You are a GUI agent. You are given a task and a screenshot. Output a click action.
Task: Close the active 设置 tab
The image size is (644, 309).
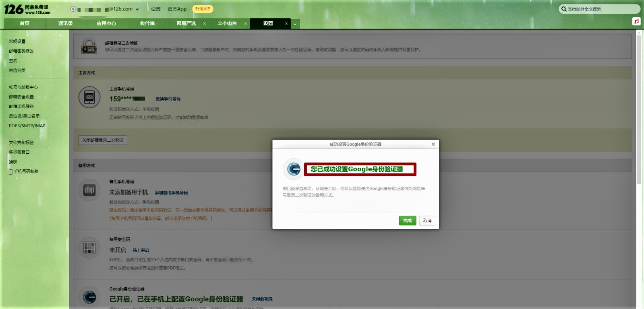pos(286,24)
